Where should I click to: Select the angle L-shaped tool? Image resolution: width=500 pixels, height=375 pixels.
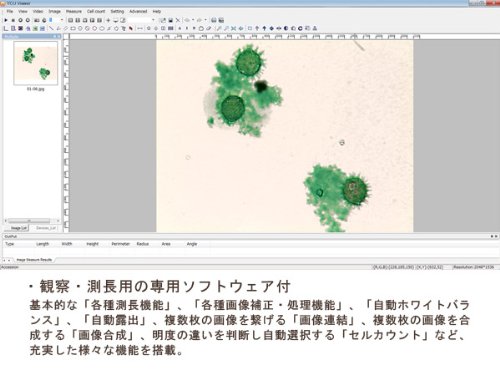[5, 28]
